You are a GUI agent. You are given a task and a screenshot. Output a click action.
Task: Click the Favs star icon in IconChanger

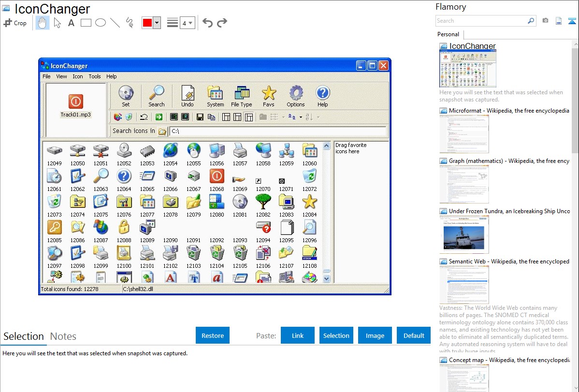pyautogui.click(x=269, y=96)
